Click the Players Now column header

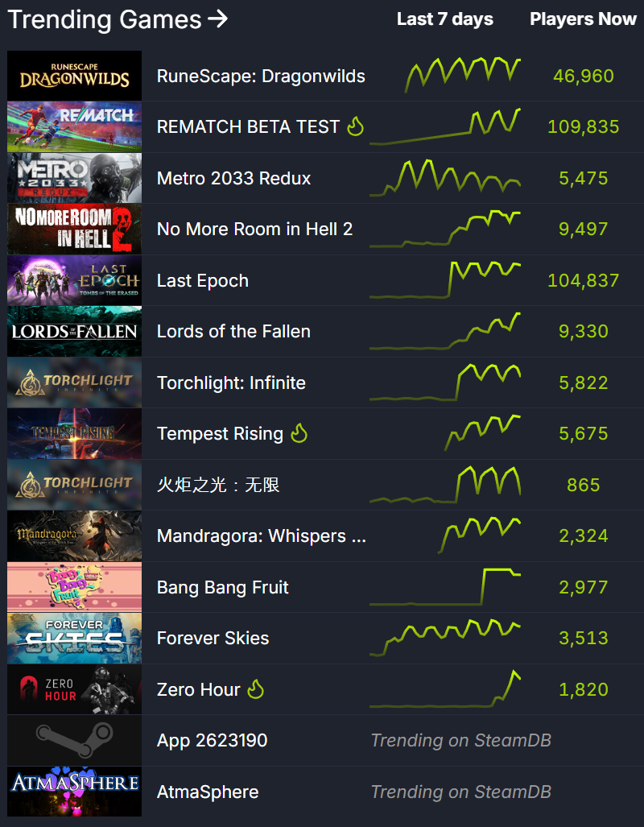click(583, 19)
